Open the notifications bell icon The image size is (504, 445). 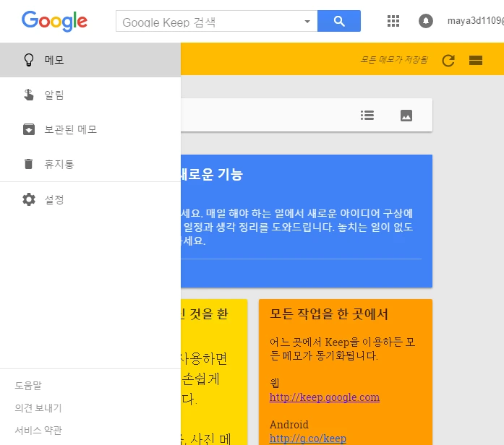point(426,21)
